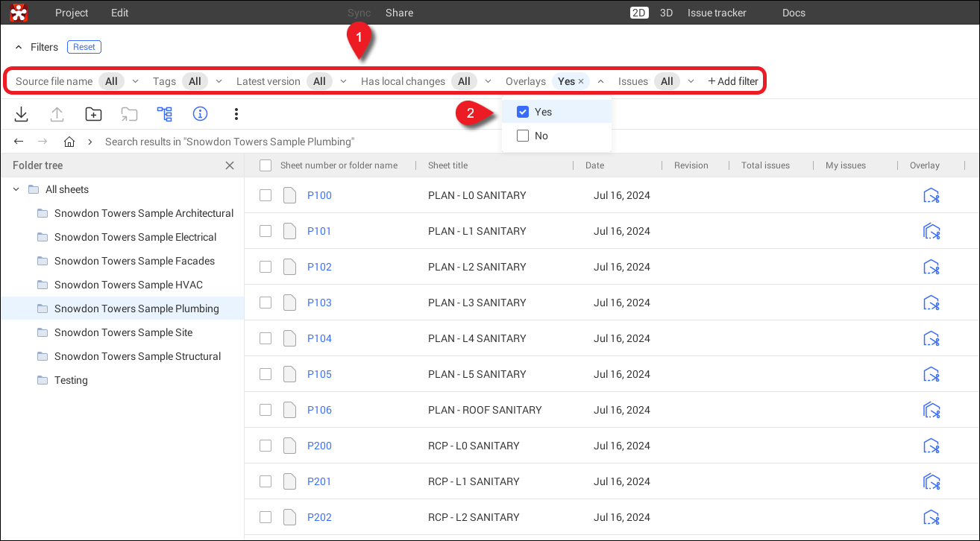
Task: Expand the Issues filter dropdown
Action: [x=691, y=81]
